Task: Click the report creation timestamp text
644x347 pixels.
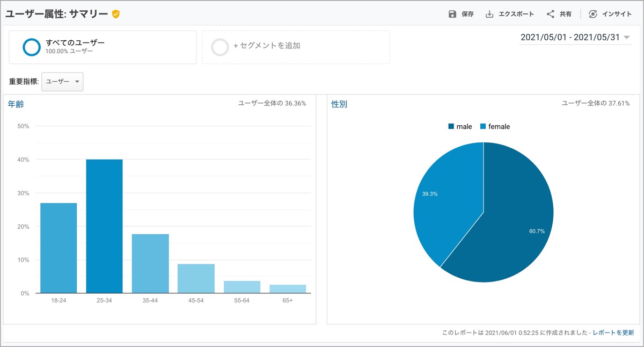Action: click(515, 334)
